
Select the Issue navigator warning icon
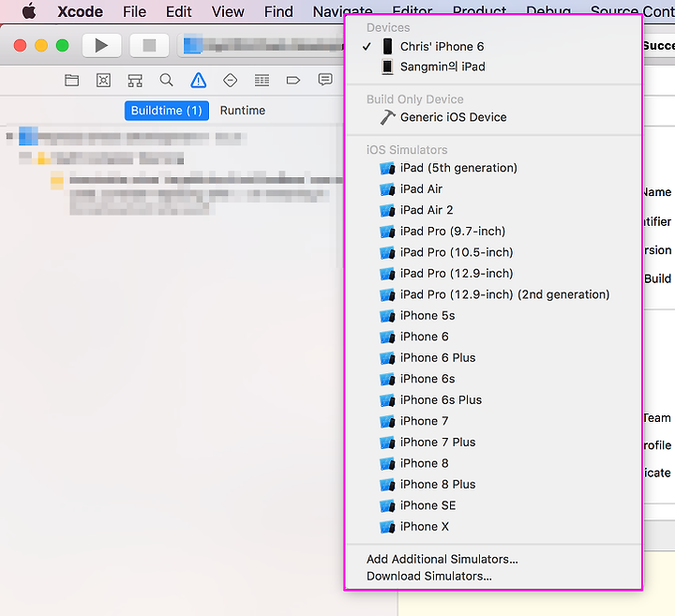click(198, 80)
